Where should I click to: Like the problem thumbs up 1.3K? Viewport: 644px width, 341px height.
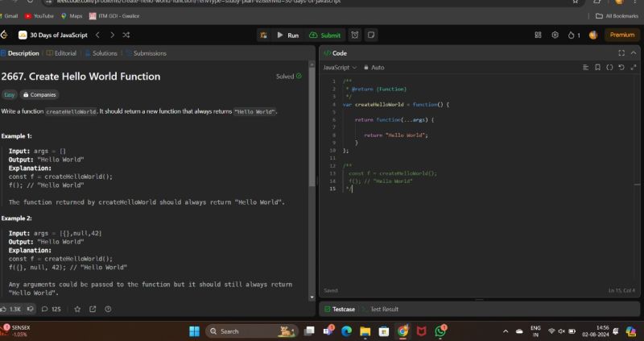(x=11, y=309)
